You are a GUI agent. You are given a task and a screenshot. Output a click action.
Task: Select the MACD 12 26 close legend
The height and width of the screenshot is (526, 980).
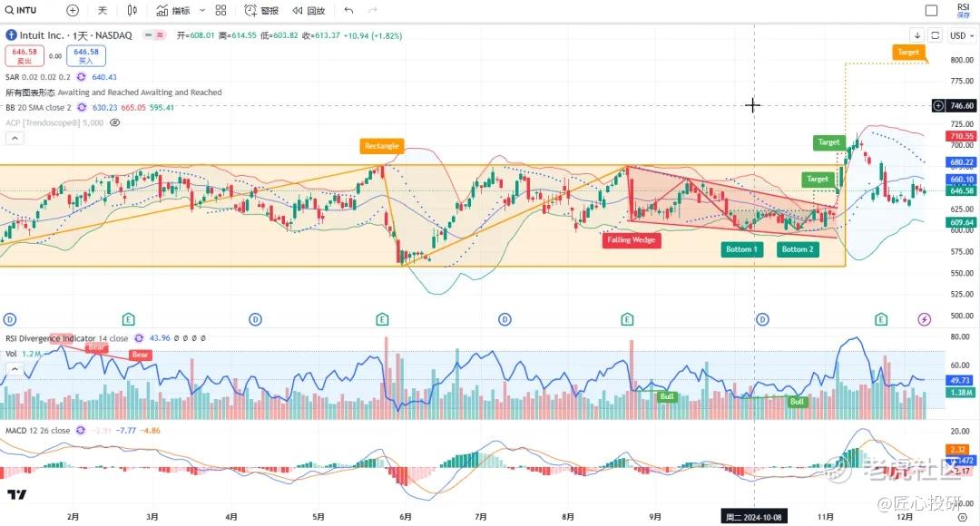coord(37,431)
